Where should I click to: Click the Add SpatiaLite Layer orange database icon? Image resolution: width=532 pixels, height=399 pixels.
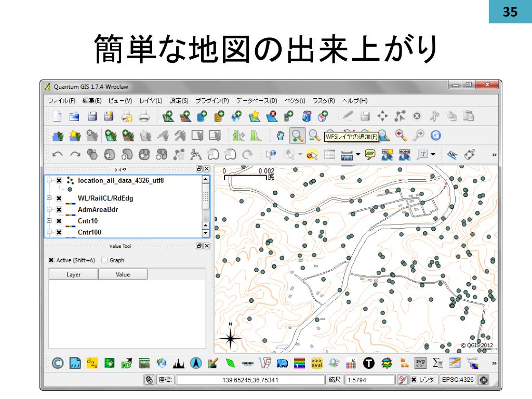coord(220,116)
